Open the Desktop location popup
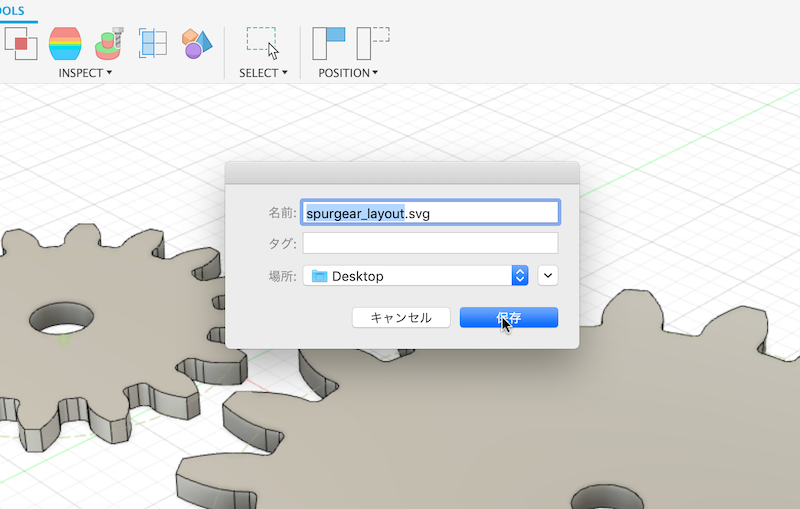The height and width of the screenshot is (509, 800). [415, 276]
